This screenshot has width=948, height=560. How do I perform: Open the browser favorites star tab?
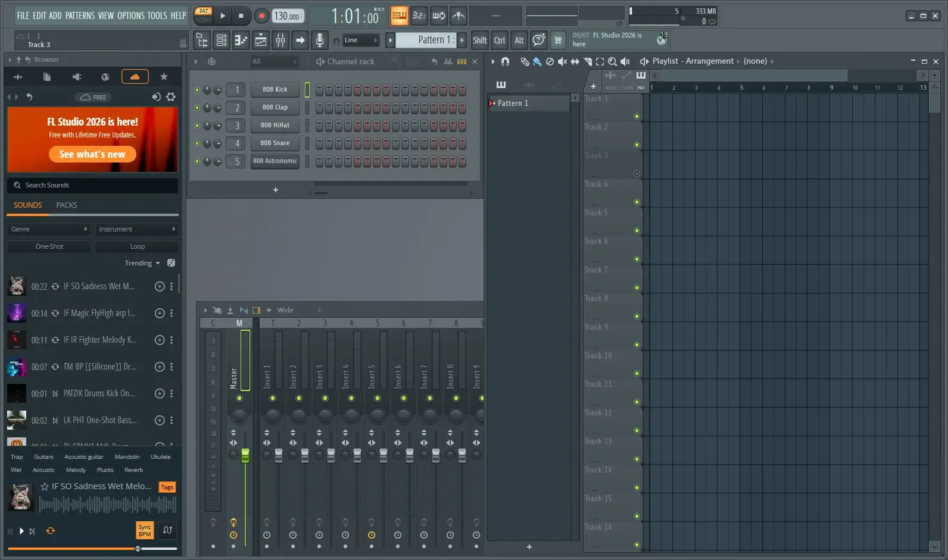click(164, 77)
